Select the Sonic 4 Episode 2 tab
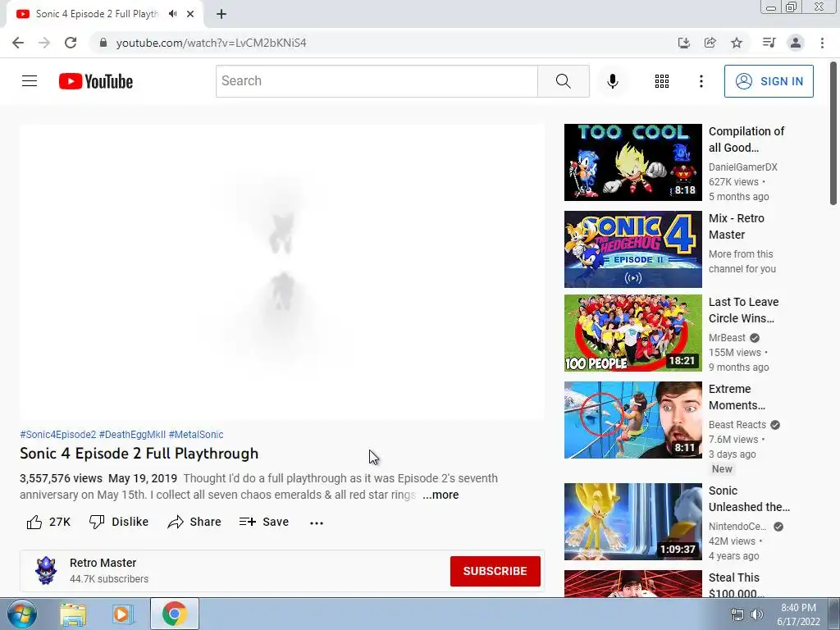The height and width of the screenshot is (630, 840). coord(104,14)
